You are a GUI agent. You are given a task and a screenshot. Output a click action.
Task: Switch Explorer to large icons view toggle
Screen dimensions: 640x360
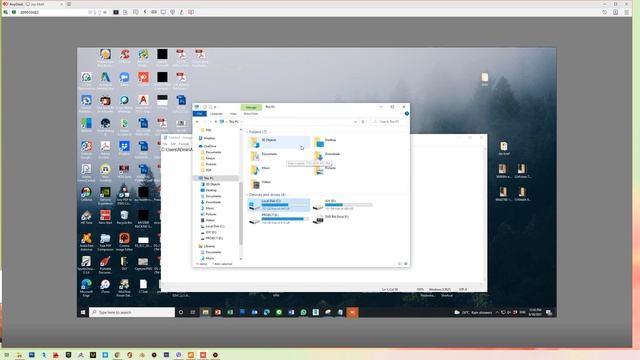405,264
